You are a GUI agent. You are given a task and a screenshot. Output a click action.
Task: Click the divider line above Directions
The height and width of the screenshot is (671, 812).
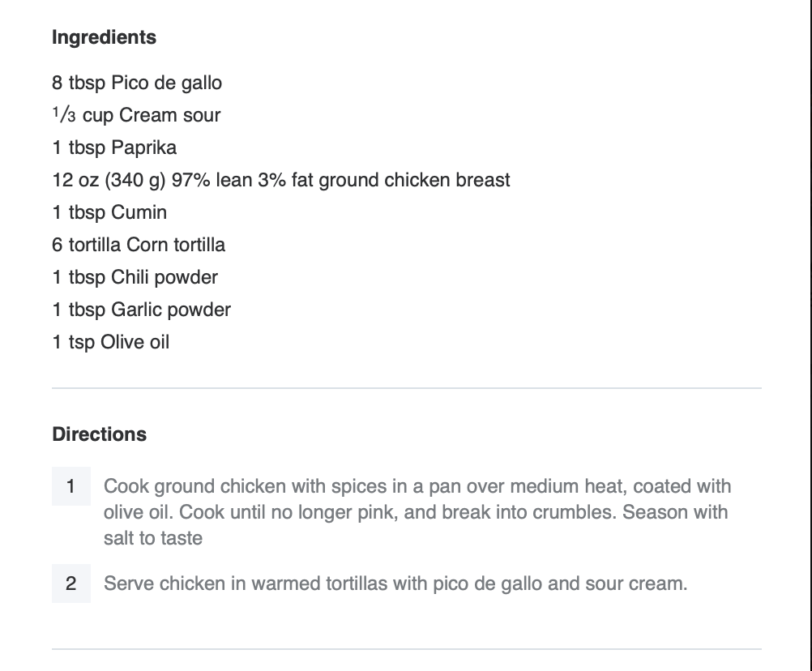[x=406, y=388]
